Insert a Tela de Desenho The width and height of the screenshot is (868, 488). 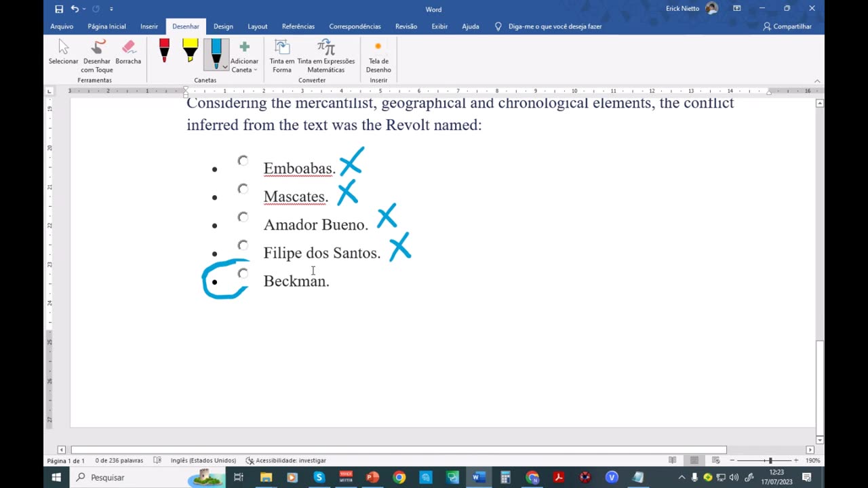point(378,56)
